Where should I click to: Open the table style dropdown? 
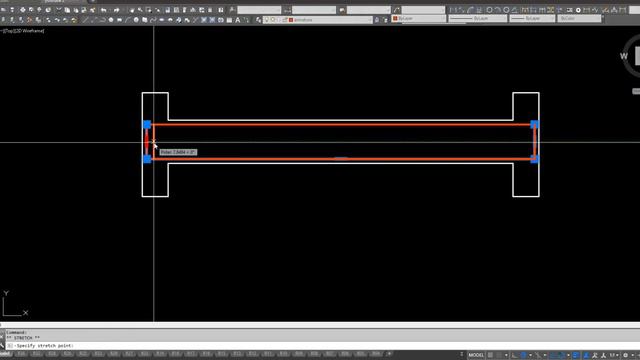[369, 10]
